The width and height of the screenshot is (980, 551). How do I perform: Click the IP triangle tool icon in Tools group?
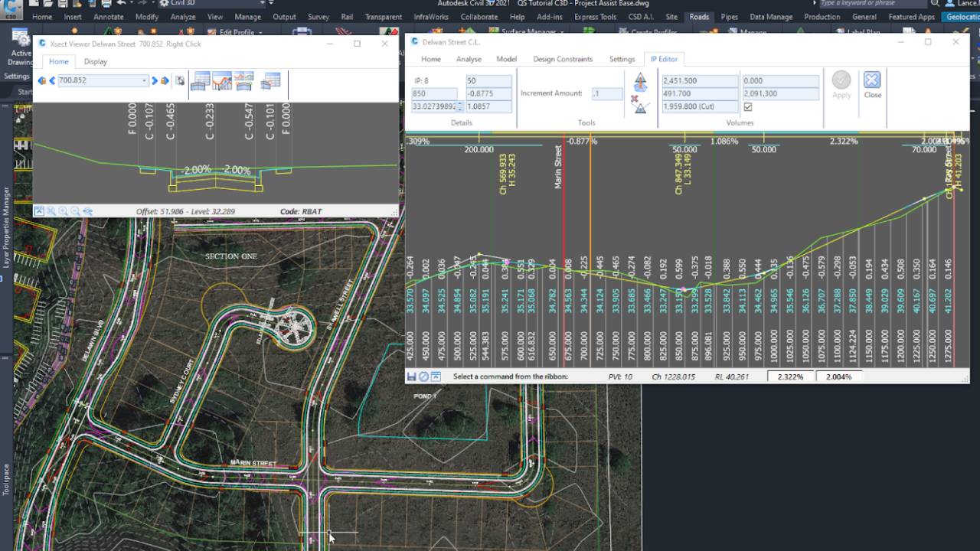pyautogui.click(x=642, y=108)
